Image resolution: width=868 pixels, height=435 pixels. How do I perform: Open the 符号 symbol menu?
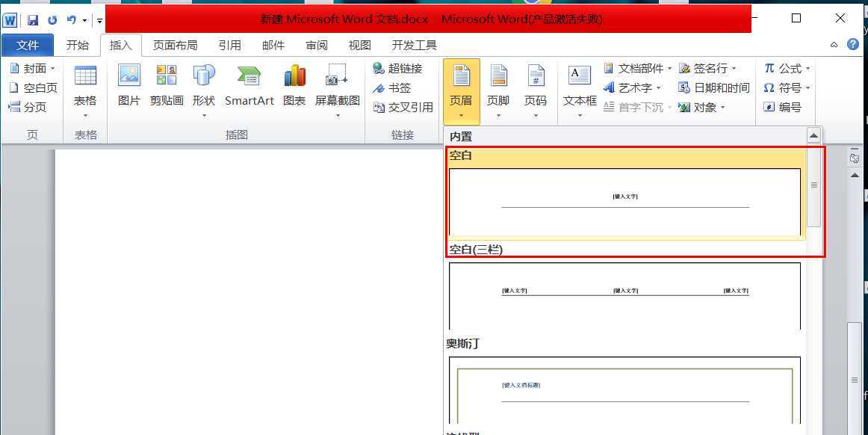tap(787, 87)
